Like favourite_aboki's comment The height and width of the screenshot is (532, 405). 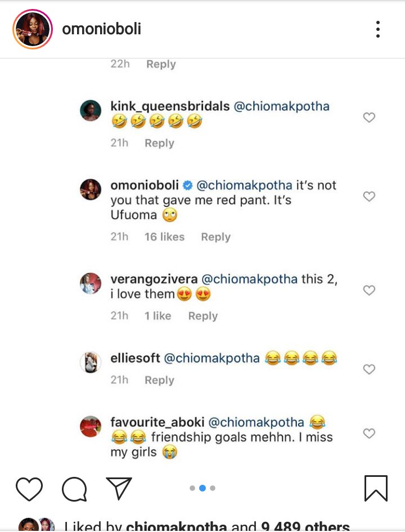369,434
